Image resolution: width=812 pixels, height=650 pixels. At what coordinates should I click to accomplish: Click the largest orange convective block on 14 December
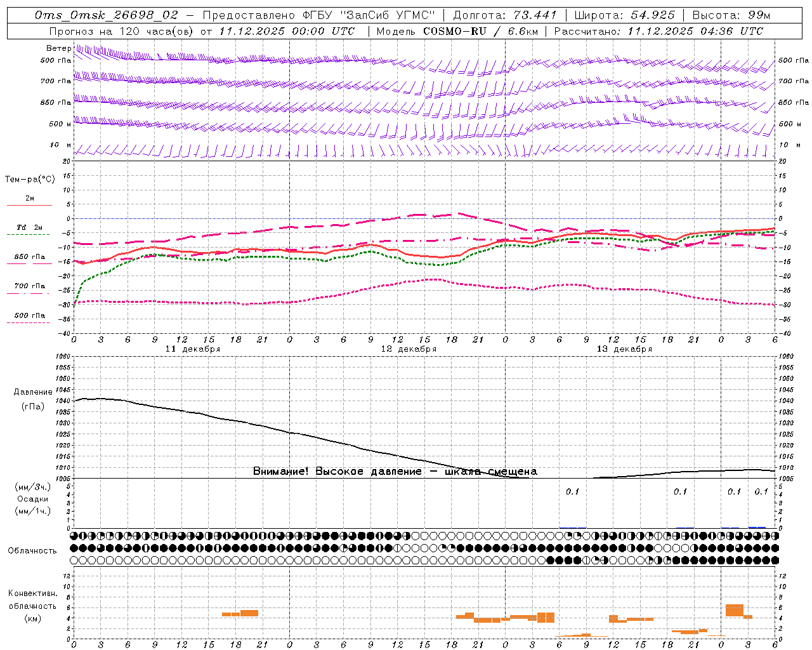click(735, 610)
